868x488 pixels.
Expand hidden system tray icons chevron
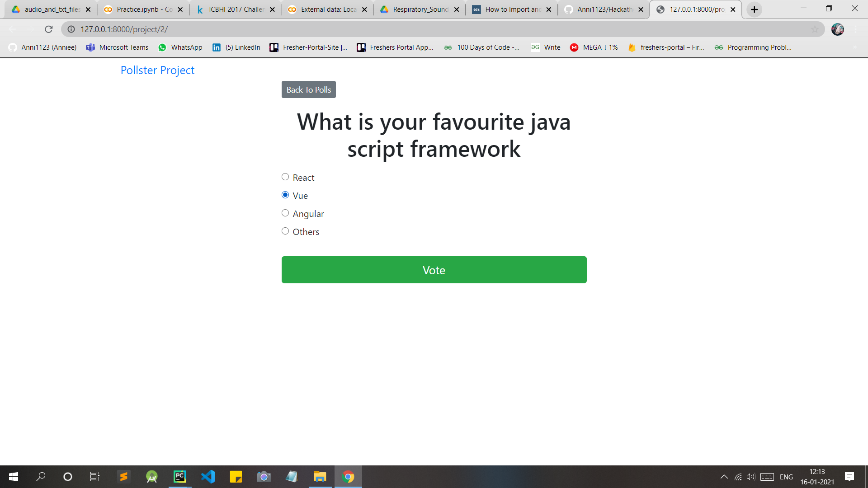click(724, 477)
